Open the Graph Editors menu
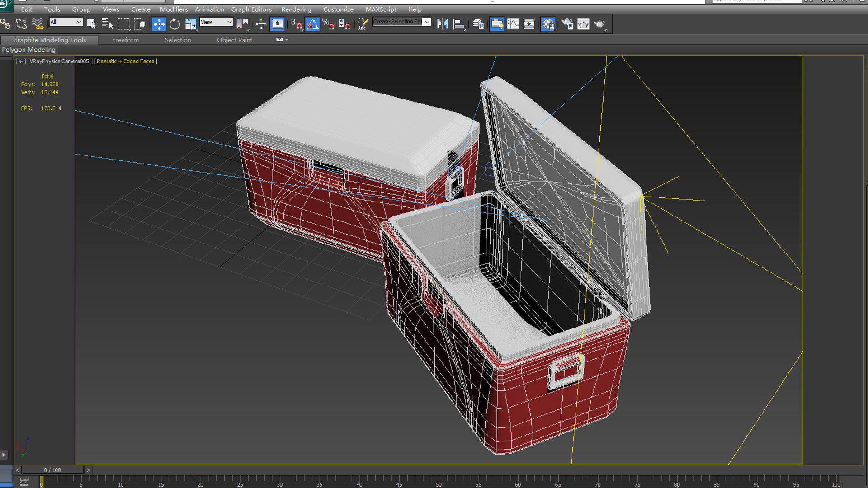 pyautogui.click(x=251, y=9)
